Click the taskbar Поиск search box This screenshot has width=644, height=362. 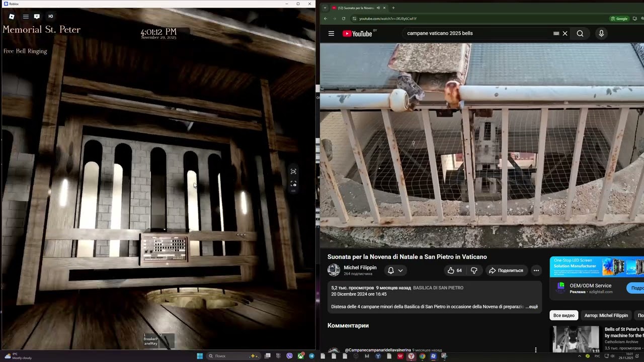(x=234, y=356)
